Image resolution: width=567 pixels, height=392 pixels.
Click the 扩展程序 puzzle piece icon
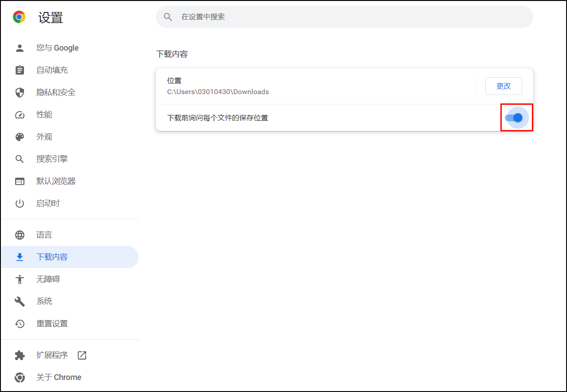coord(20,355)
